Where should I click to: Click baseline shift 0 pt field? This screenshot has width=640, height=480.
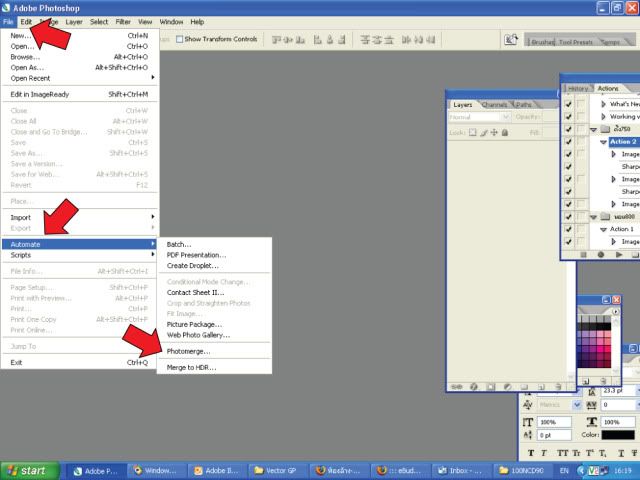(x=554, y=435)
